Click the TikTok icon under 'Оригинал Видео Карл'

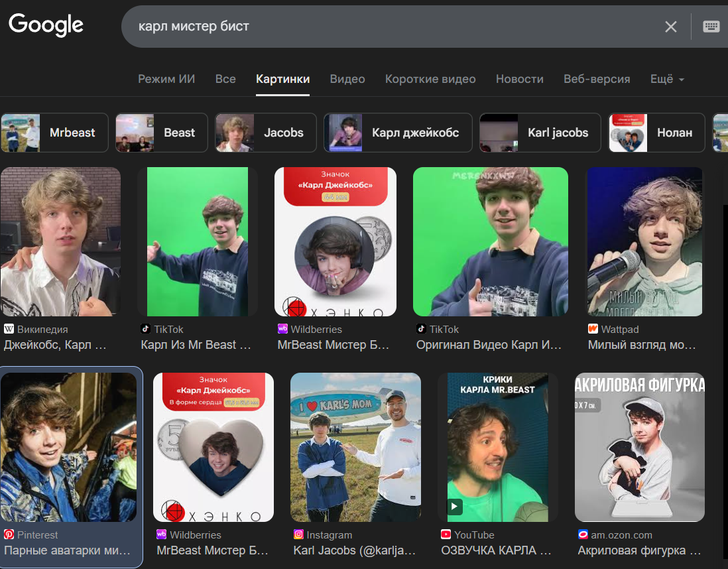click(x=421, y=329)
